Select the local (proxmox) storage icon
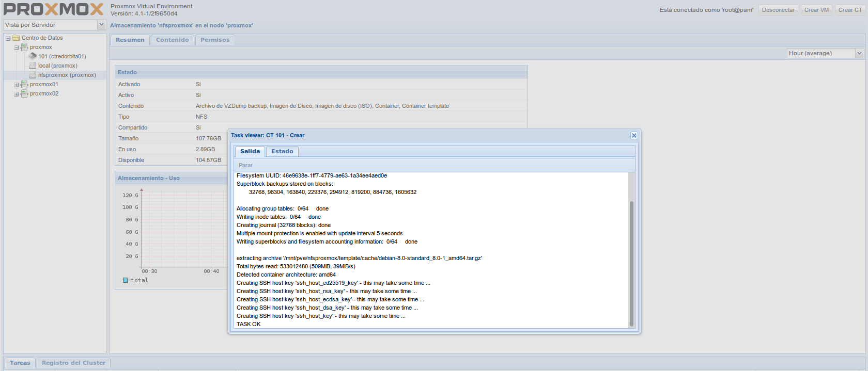Screen dimensions: 868x371 tap(33, 66)
